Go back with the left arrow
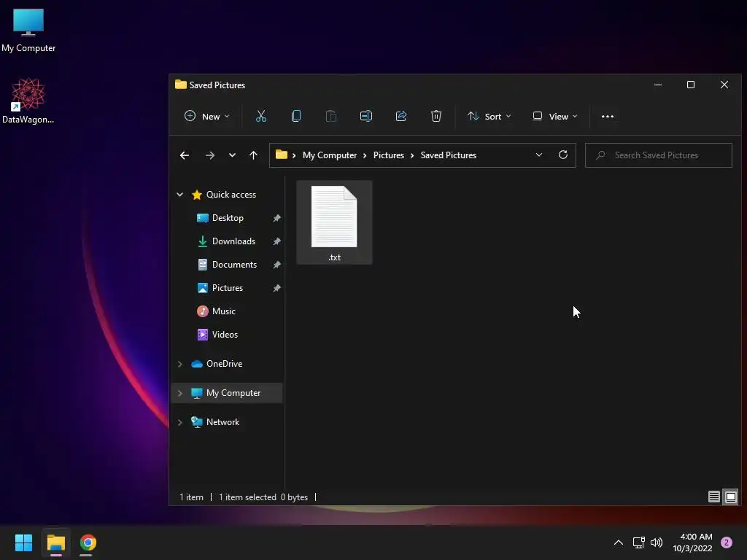This screenshot has width=747, height=560. coord(185,155)
